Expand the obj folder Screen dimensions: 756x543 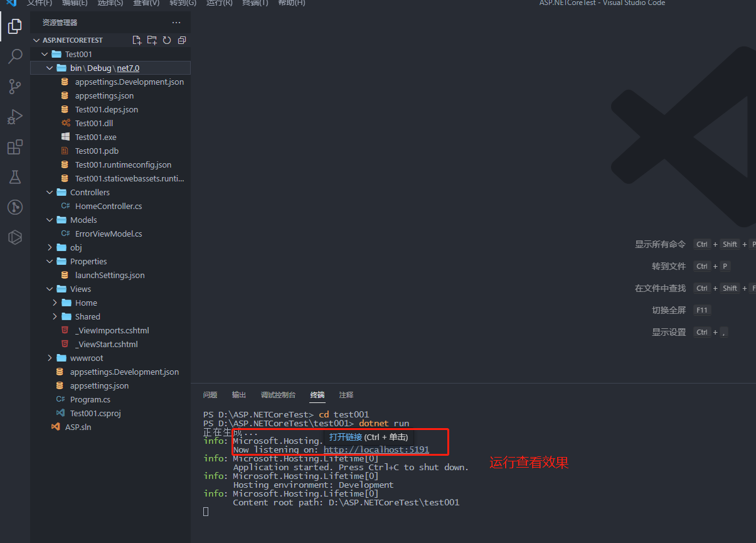50,247
